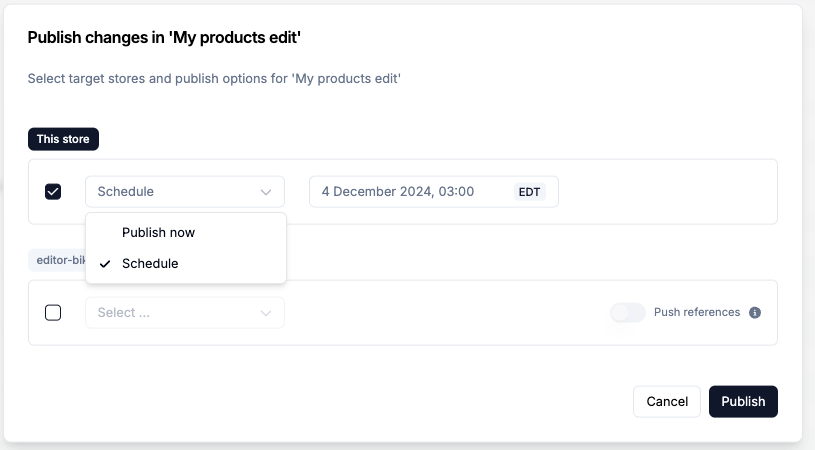Viewport: 815px width, 450px height.
Task: Click the checkmark icon beside Schedule option
Action: tap(105, 264)
